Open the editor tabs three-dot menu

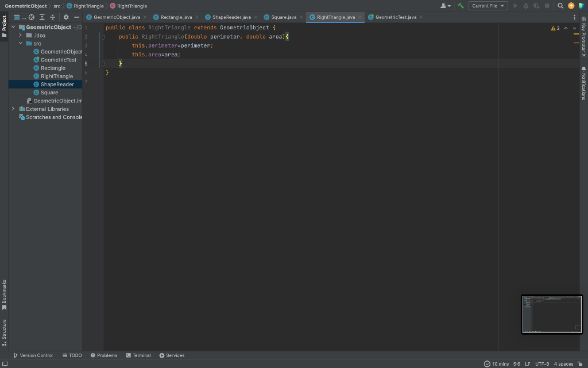(x=574, y=17)
